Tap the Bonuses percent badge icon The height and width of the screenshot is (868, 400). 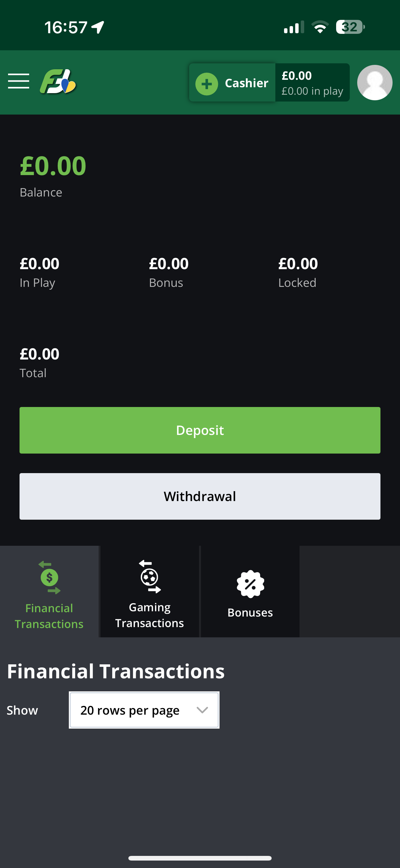click(x=250, y=584)
